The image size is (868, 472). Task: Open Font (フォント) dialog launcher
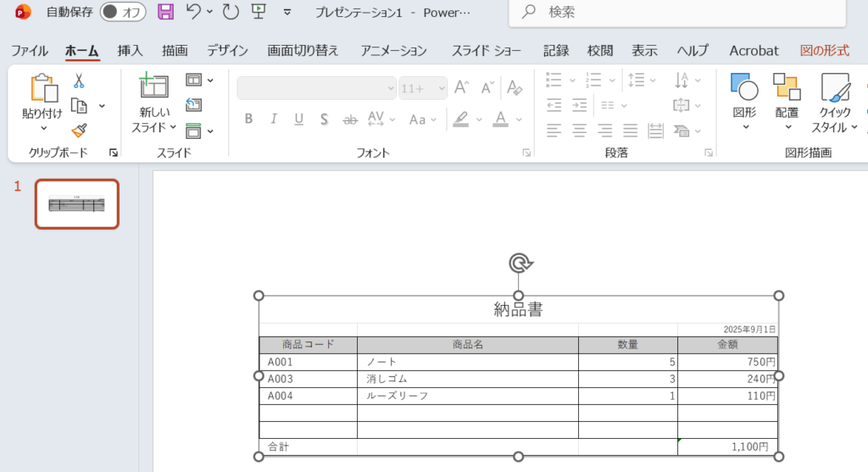point(526,153)
